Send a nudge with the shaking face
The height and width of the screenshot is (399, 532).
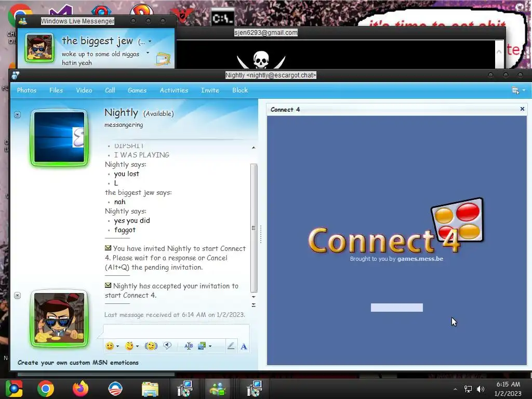[x=151, y=345]
